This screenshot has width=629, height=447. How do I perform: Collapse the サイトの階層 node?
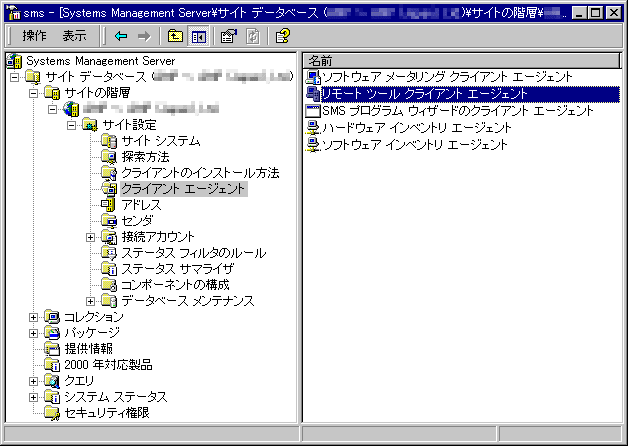coord(34,93)
